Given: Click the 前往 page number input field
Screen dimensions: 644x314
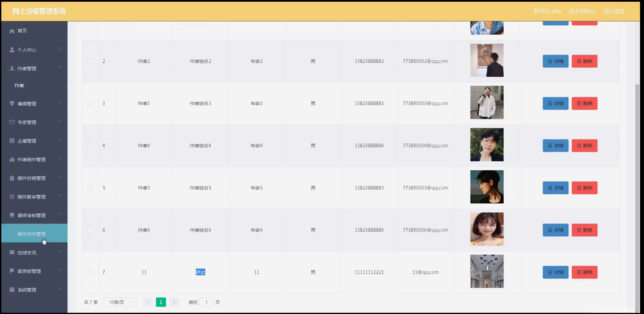Looking at the screenshot, I should pyautogui.click(x=206, y=302).
